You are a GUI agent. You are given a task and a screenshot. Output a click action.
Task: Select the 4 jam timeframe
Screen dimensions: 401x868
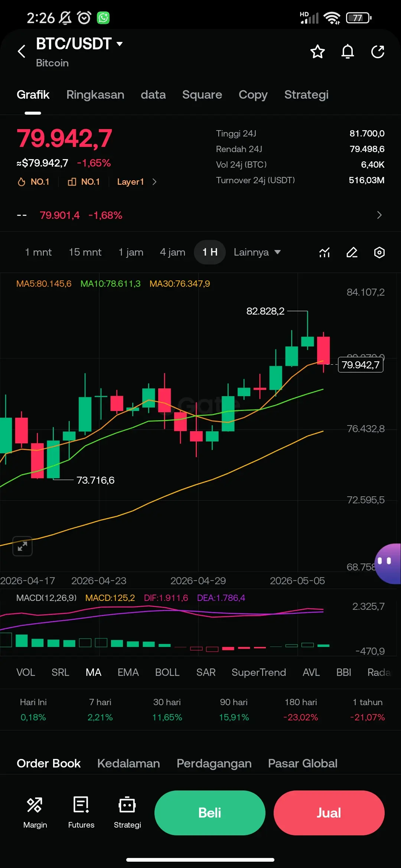click(x=173, y=252)
